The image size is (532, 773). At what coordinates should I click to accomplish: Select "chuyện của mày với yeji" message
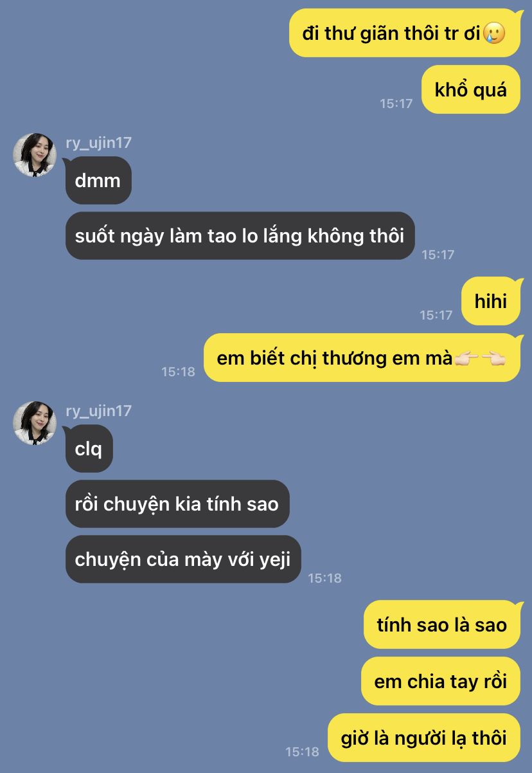(183, 559)
